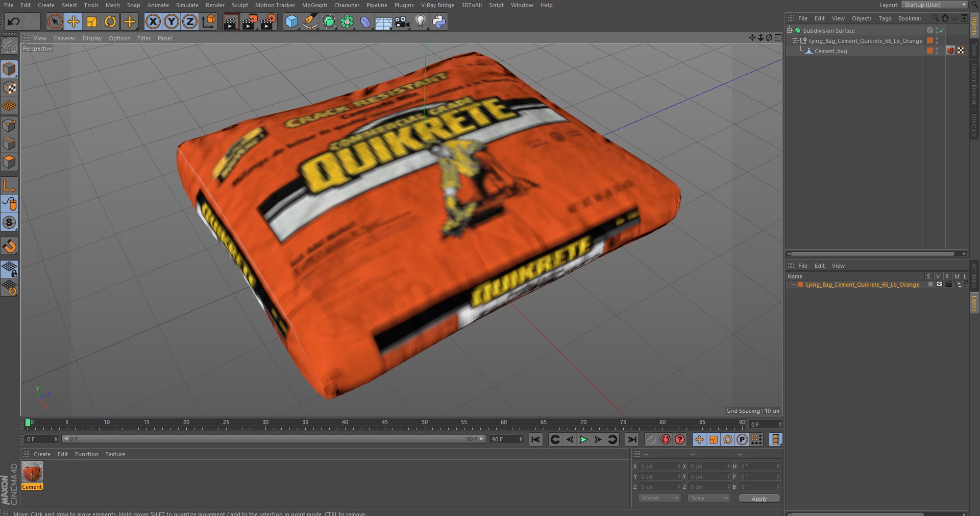Toggle autokeying button
The height and width of the screenshot is (516, 980).
pos(666,439)
